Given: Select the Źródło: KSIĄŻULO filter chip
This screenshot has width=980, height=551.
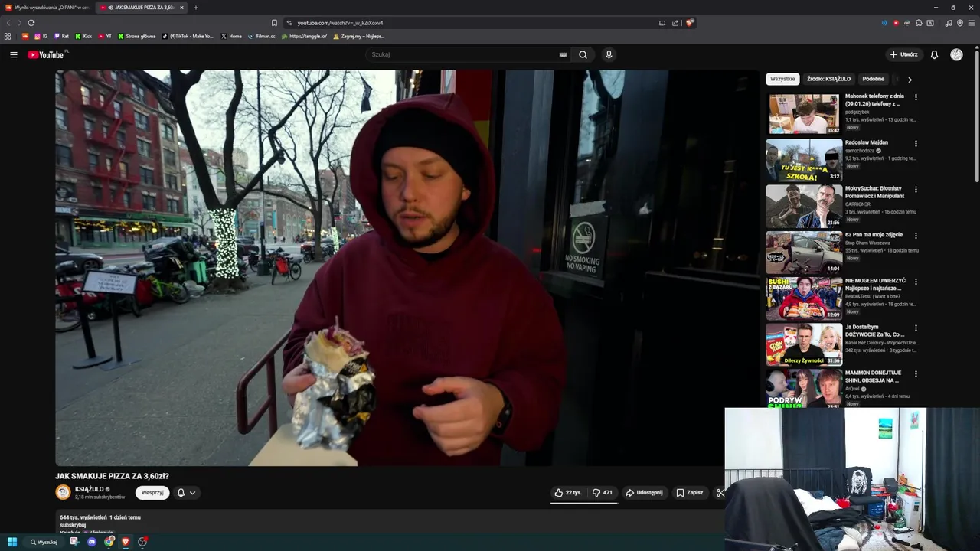Looking at the screenshot, I should [x=828, y=79].
